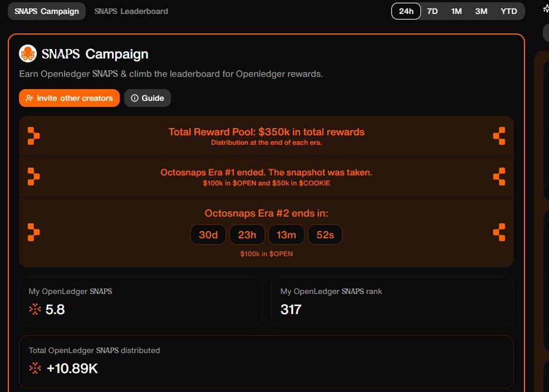The width and height of the screenshot is (549, 392).
Task: Click the SNAPS Campaign page heading
Action: pyautogui.click(x=95, y=54)
